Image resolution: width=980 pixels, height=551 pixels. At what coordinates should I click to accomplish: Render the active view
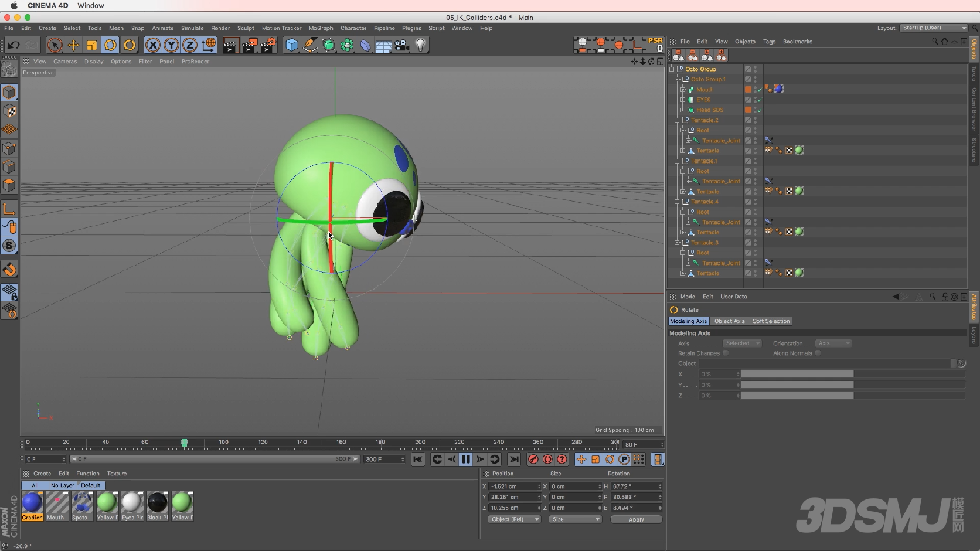point(231,45)
